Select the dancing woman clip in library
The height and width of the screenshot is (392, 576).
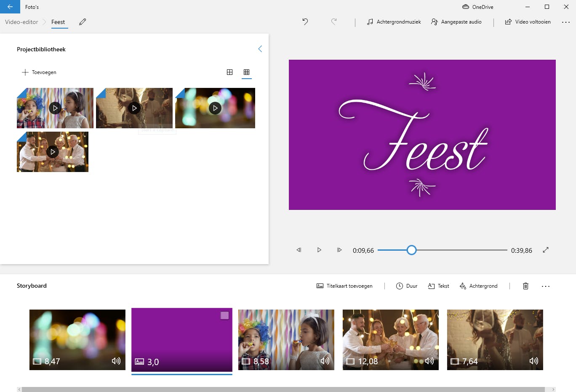pos(134,108)
